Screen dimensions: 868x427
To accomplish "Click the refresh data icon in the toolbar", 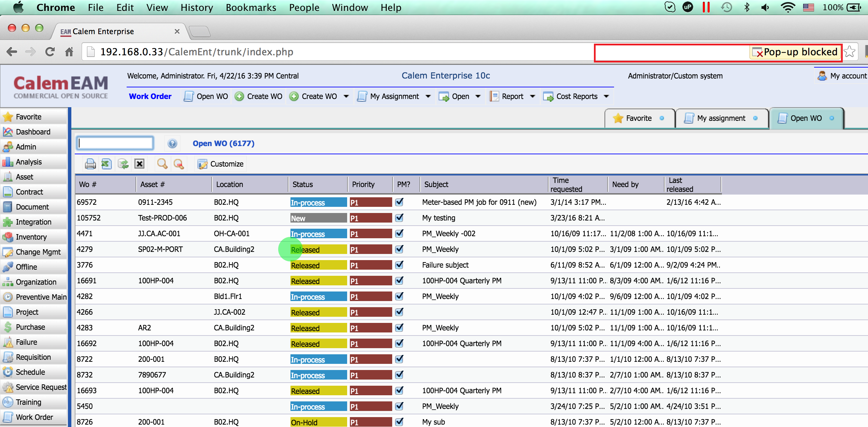I will point(123,164).
